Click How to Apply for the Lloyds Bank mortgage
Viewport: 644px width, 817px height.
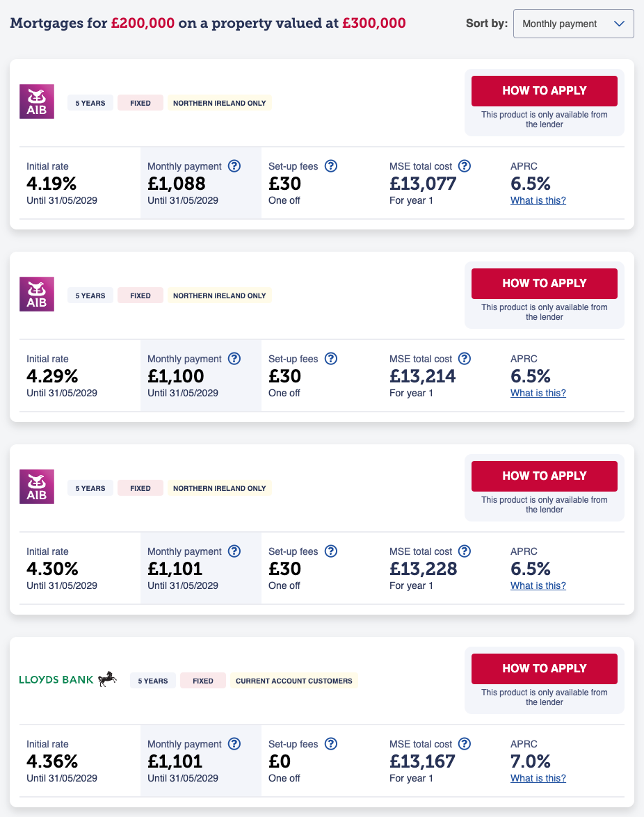point(544,668)
